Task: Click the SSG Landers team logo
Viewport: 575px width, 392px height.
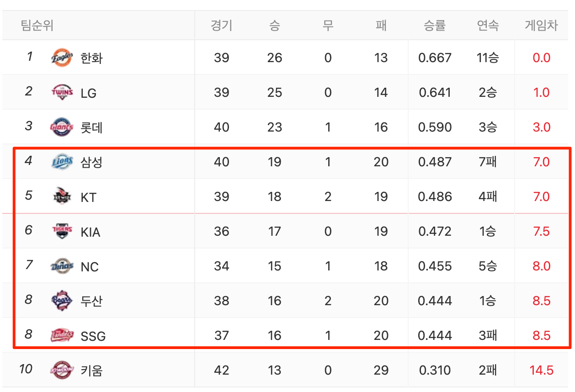Action: coord(62,336)
